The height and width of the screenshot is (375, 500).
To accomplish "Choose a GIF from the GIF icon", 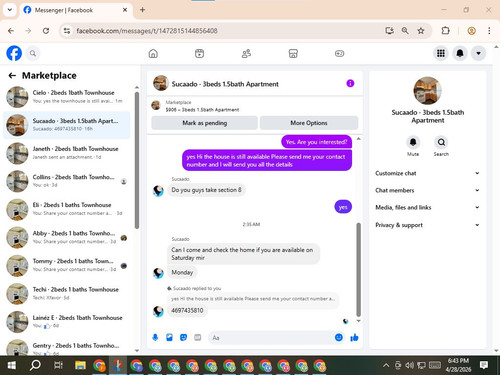I will [198, 338].
